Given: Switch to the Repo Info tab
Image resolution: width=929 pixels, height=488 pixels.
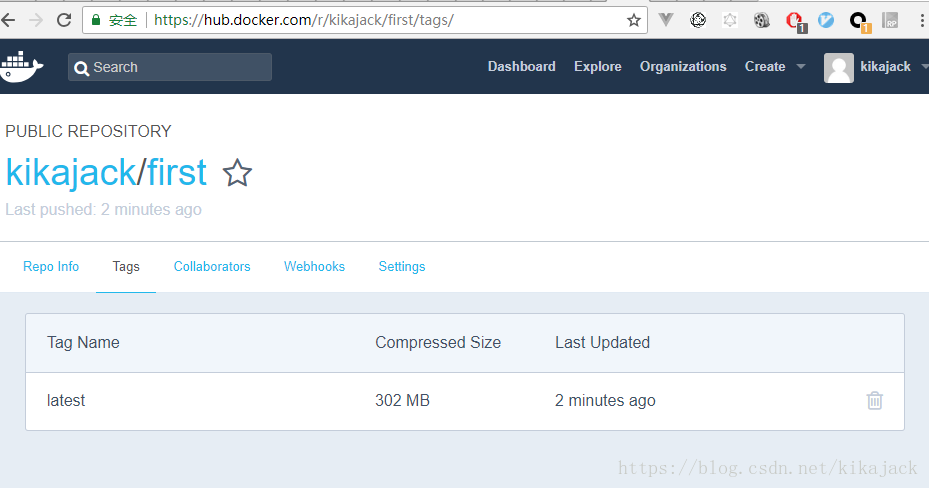Looking at the screenshot, I should [51, 267].
